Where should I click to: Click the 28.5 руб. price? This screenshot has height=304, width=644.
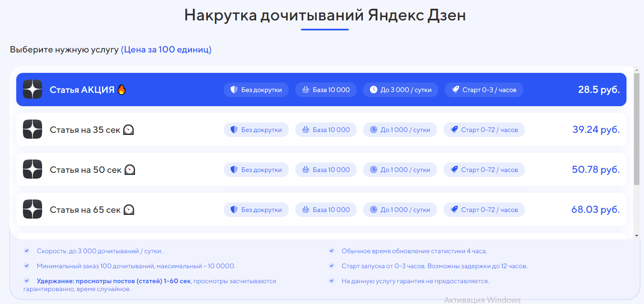(599, 90)
